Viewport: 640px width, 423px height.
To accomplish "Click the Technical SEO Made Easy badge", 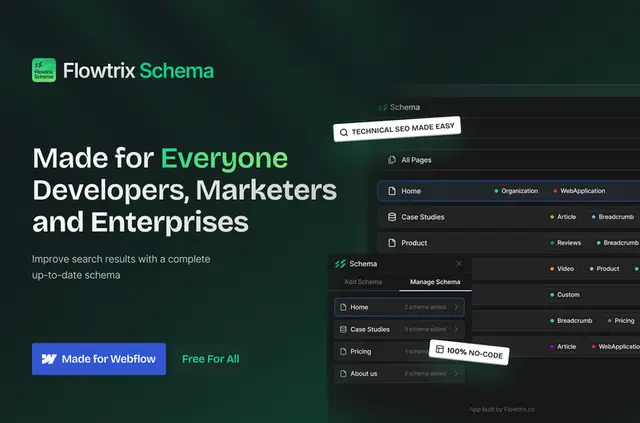I will click(397, 129).
